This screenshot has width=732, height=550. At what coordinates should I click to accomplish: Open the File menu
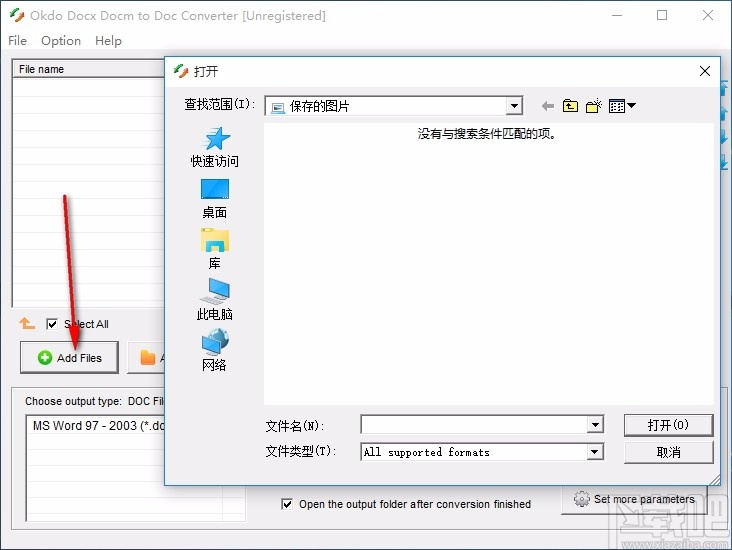pos(17,41)
